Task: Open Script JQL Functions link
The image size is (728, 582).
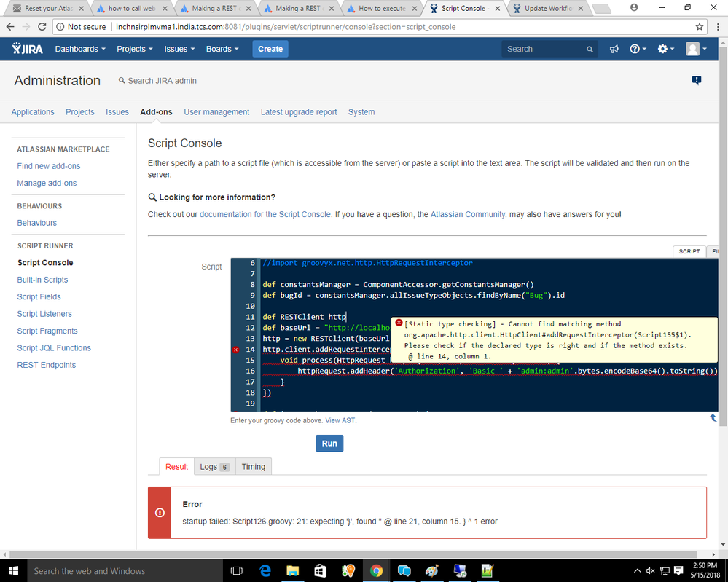Action: coord(54,347)
